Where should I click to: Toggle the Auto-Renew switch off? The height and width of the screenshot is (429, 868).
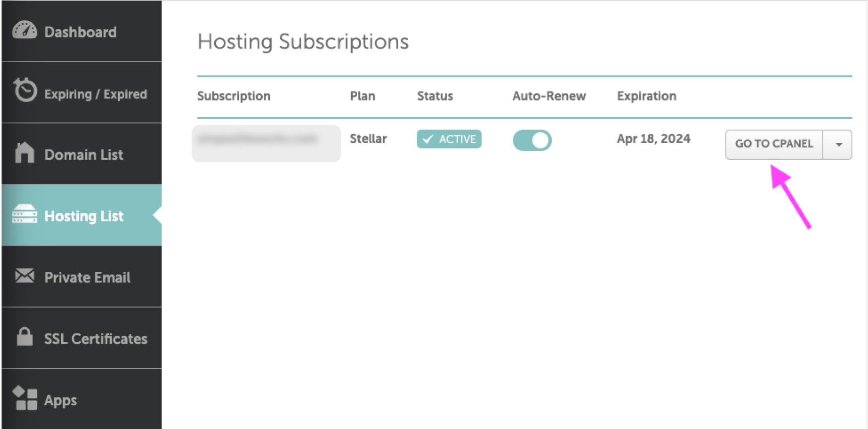(532, 140)
